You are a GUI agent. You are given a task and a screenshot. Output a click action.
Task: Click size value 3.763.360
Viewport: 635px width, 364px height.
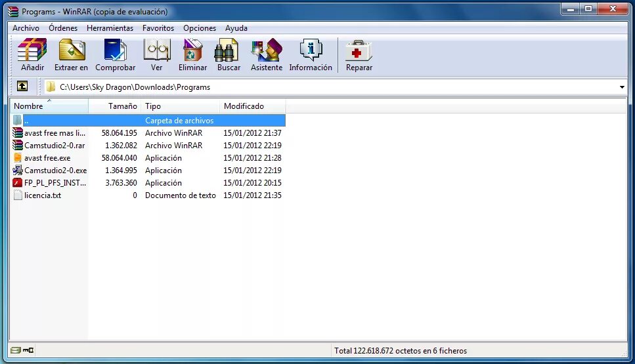coord(121,183)
